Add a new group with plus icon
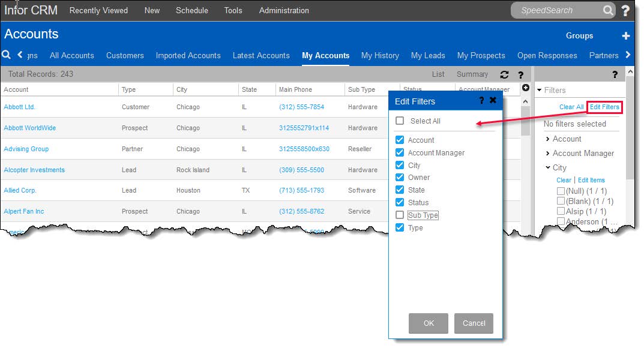644x348 pixels. (x=625, y=36)
